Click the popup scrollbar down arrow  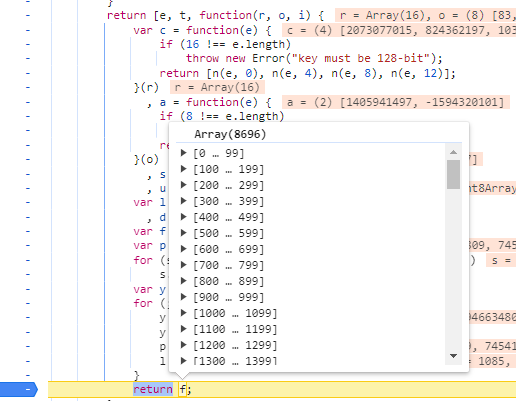[453, 356]
